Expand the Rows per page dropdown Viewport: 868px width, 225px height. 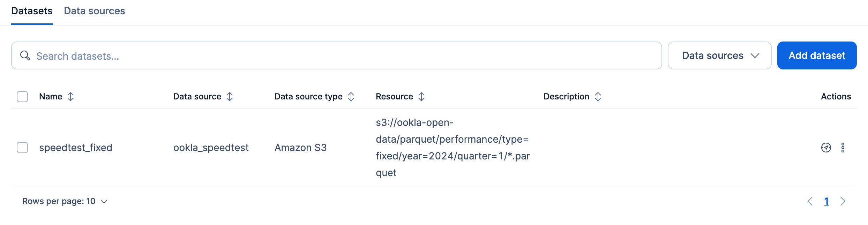(x=65, y=201)
